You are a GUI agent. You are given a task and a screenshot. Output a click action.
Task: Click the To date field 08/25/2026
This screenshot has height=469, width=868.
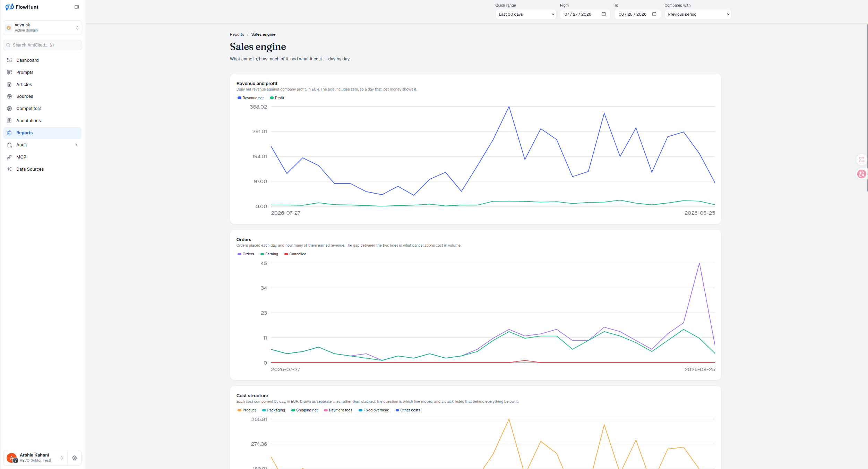[x=637, y=14]
